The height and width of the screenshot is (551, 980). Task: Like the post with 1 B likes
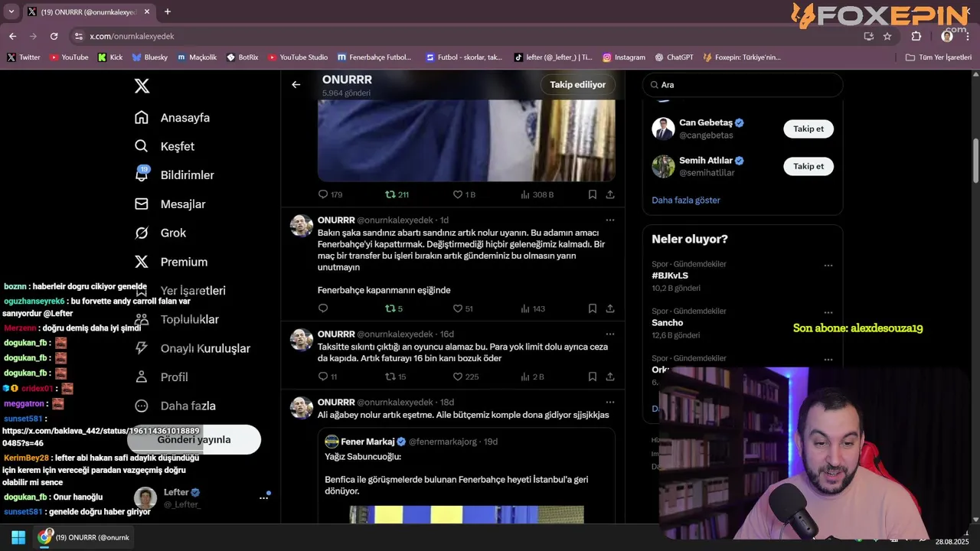pyautogui.click(x=458, y=194)
